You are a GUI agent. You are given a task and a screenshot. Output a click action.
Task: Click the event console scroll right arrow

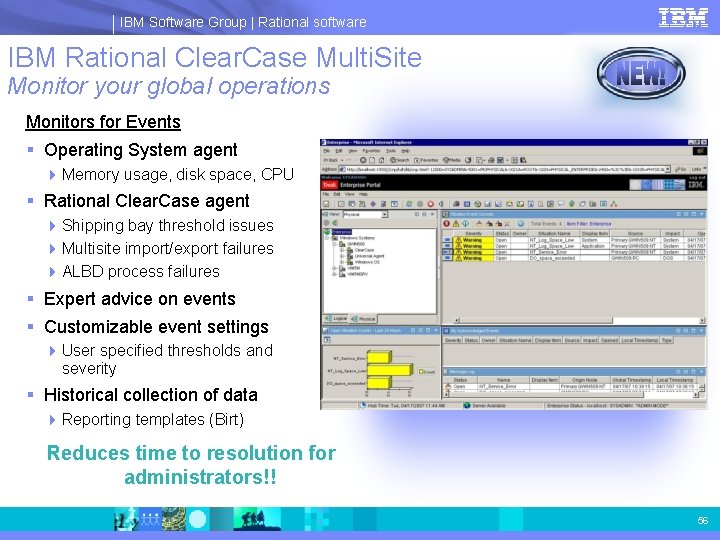pos(702,320)
